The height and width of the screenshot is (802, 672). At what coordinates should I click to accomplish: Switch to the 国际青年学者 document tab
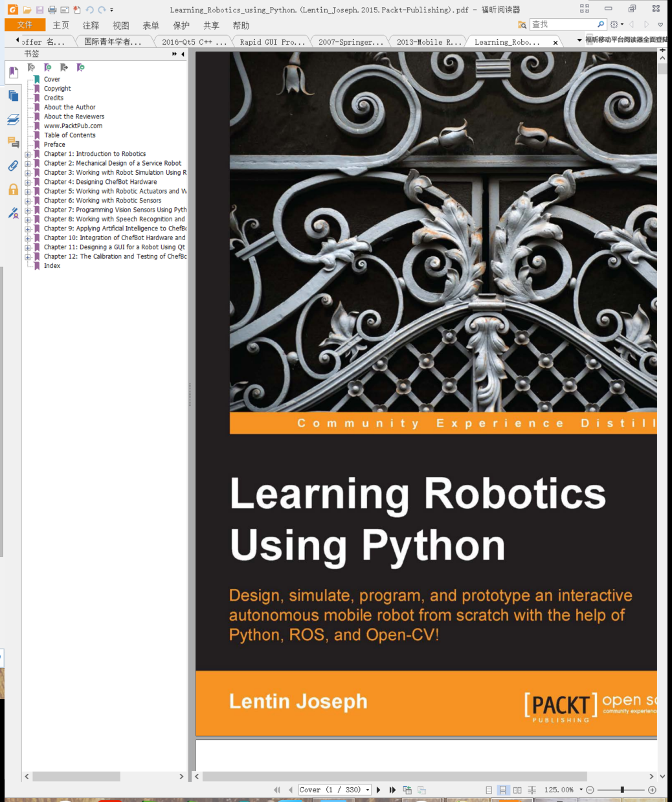click(x=113, y=41)
